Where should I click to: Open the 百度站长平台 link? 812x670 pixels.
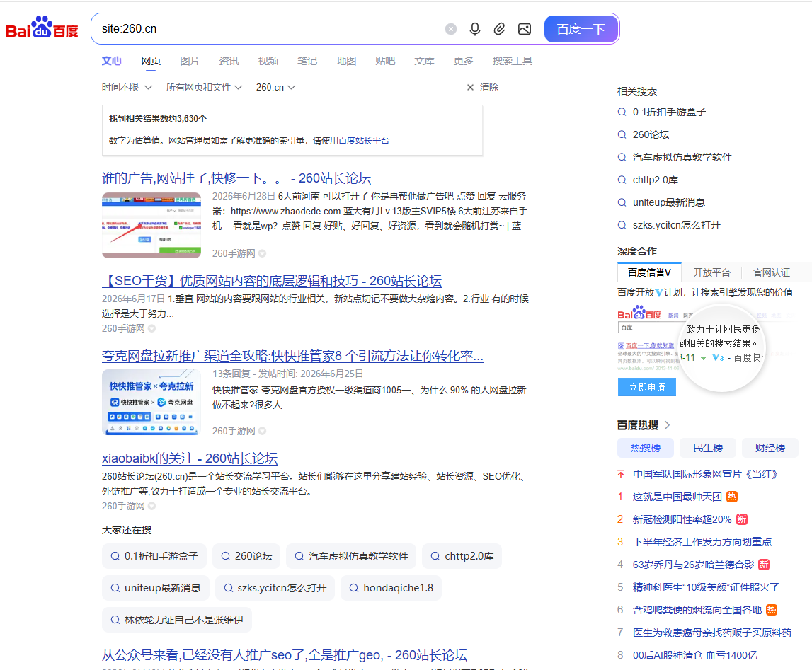[364, 141]
